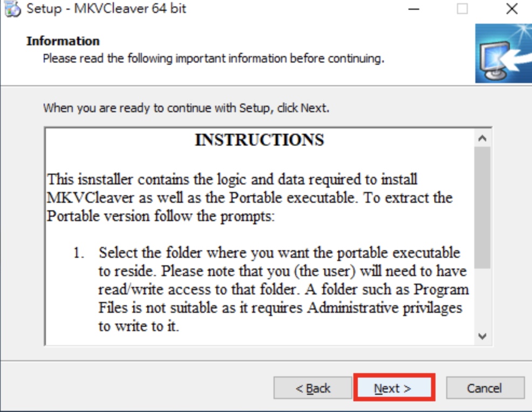Click the INSTRUCTIONS heading text

pos(260,140)
